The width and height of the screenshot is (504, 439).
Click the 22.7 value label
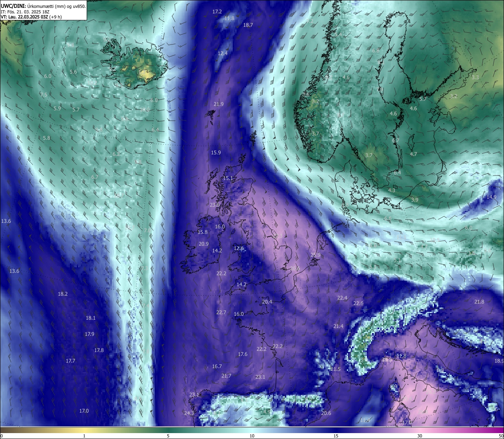pyautogui.click(x=221, y=313)
